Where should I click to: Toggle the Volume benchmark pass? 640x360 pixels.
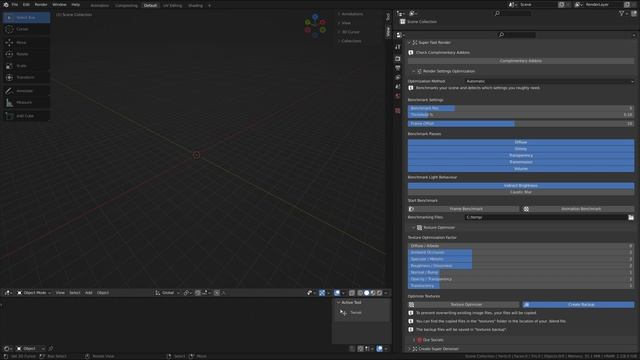pos(521,169)
